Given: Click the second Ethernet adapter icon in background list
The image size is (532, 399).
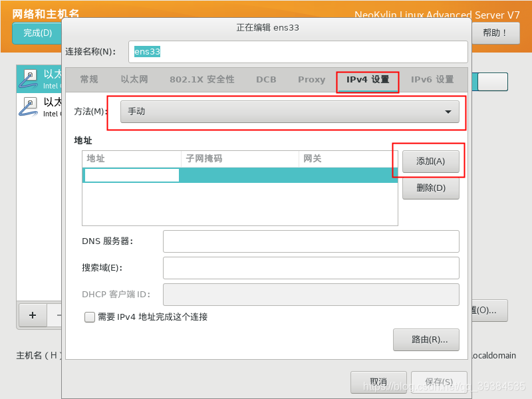Looking at the screenshot, I should tap(29, 107).
